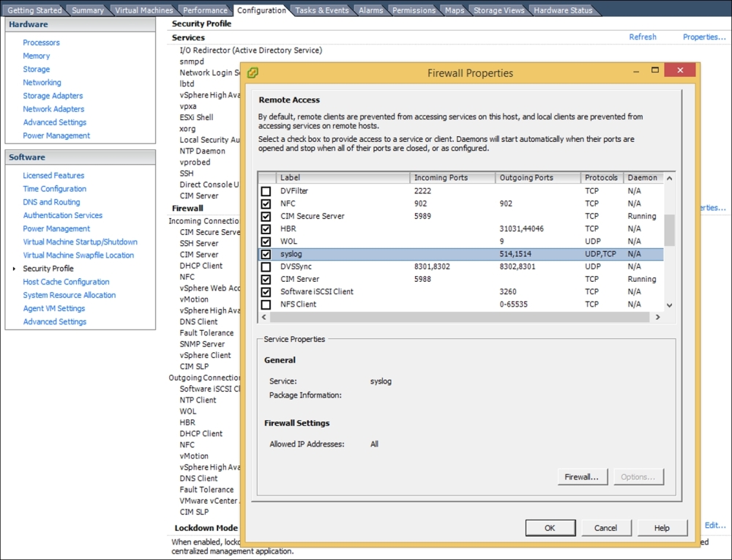Expand the Security Profile arrow in Software list

tap(14, 269)
